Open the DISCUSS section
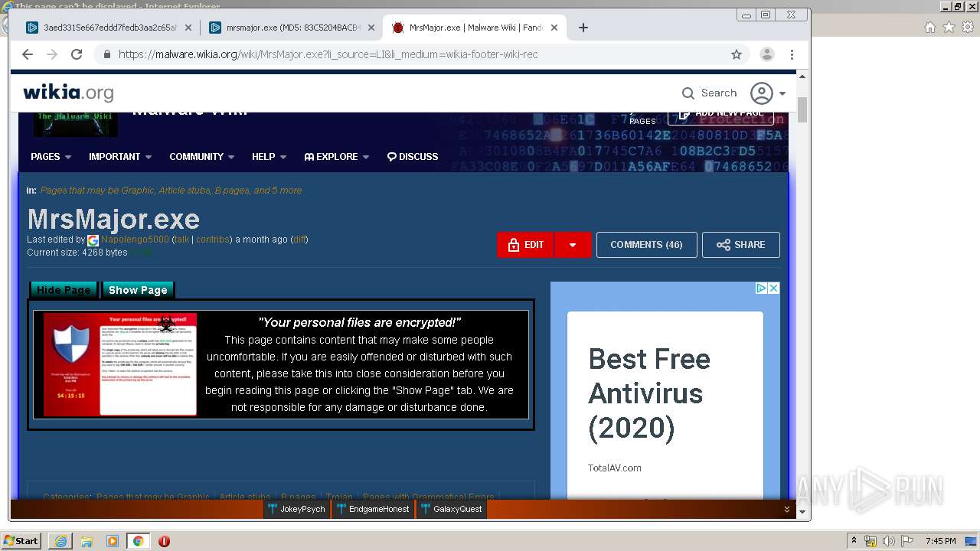 click(x=413, y=156)
